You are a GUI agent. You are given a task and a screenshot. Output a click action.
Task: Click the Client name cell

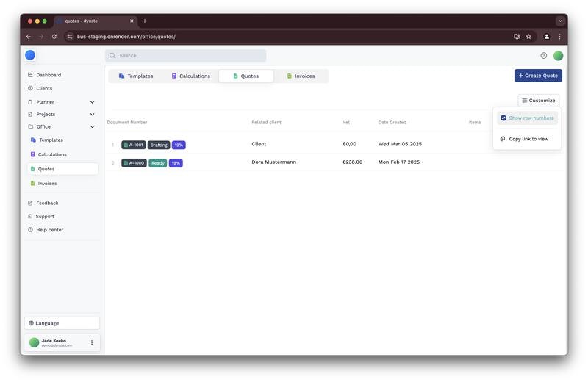pyautogui.click(x=259, y=144)
